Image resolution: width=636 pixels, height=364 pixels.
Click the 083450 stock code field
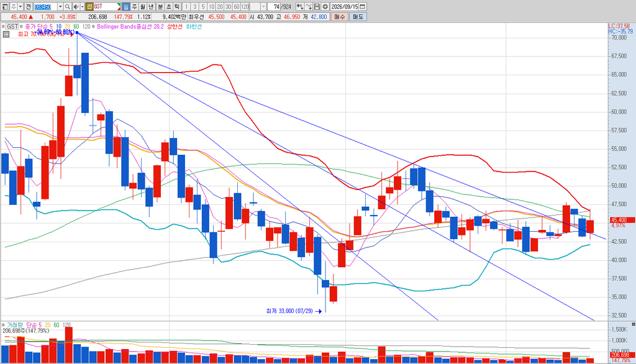click(x=45, y=6)
